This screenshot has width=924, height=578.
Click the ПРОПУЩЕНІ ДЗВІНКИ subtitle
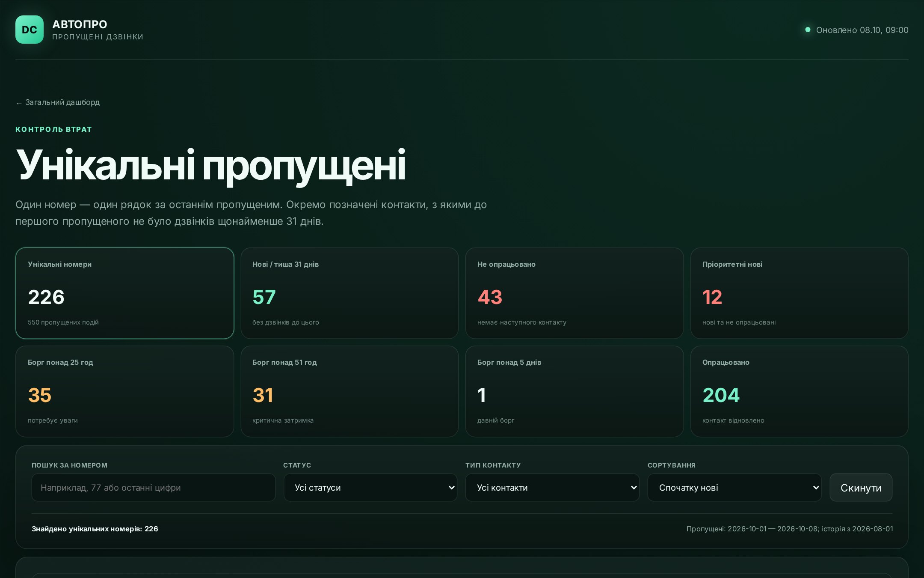tap(98, 37)
